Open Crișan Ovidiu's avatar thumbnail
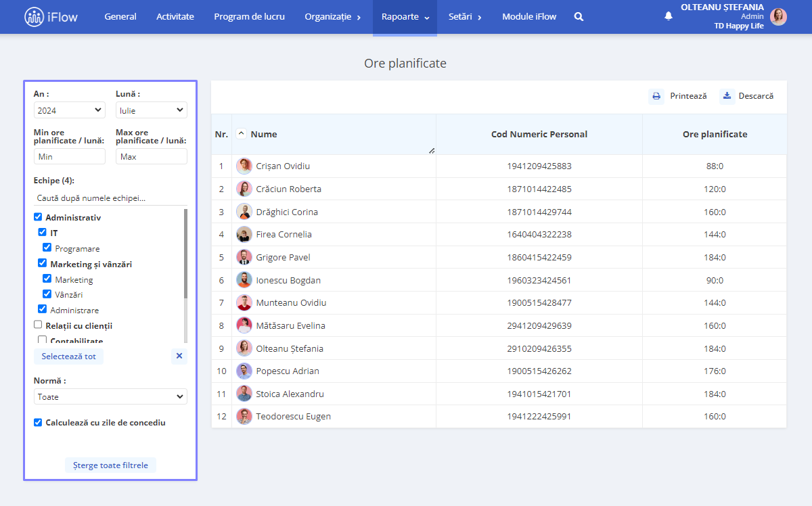 244,166
